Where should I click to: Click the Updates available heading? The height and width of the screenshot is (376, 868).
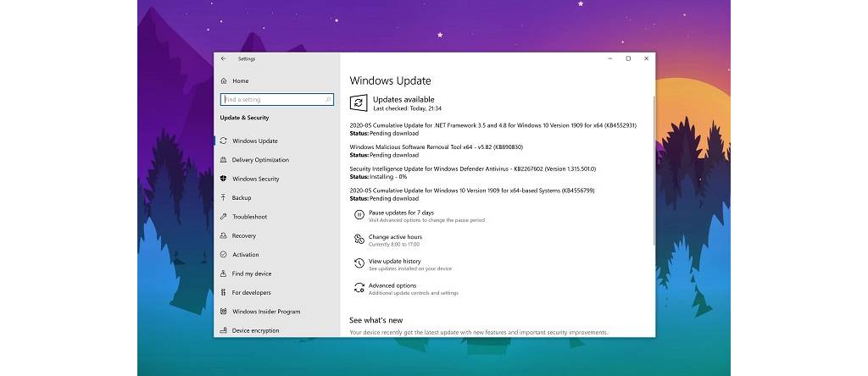[x=403, y=100]
